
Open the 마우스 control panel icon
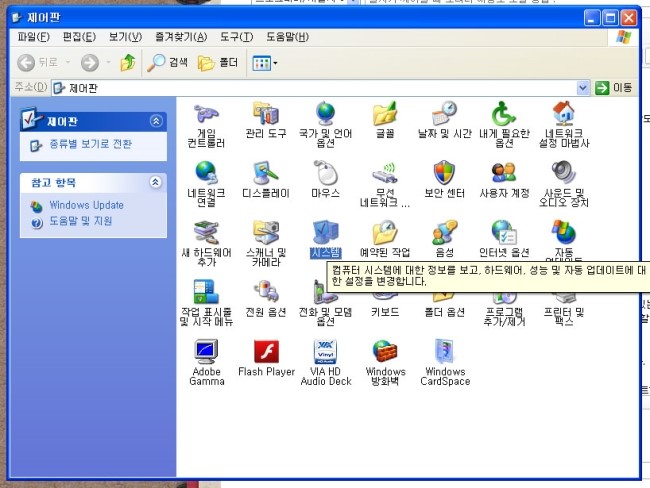coord(325,174)
